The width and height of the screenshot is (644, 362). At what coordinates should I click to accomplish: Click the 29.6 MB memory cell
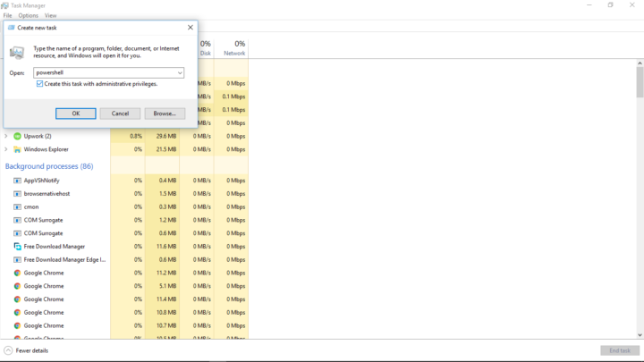tap(162, 136)
